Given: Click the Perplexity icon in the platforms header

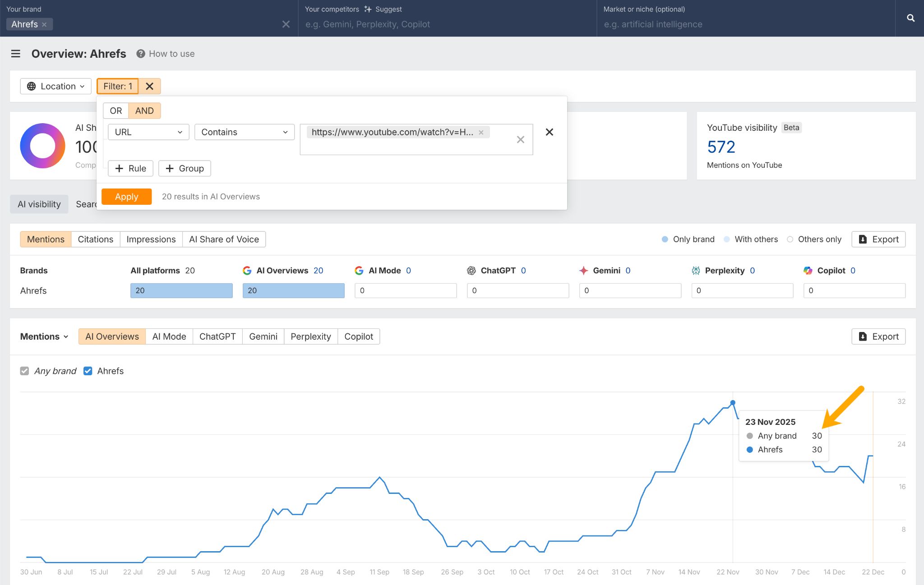Looking at the screenshot, I should coord(695,270).
